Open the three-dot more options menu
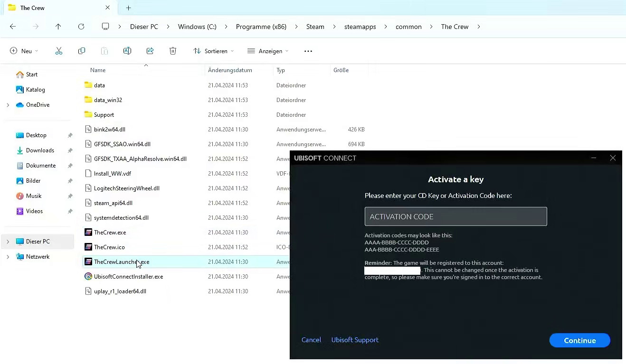This screenshot has width=626, height=364. [x=308, y=51]
